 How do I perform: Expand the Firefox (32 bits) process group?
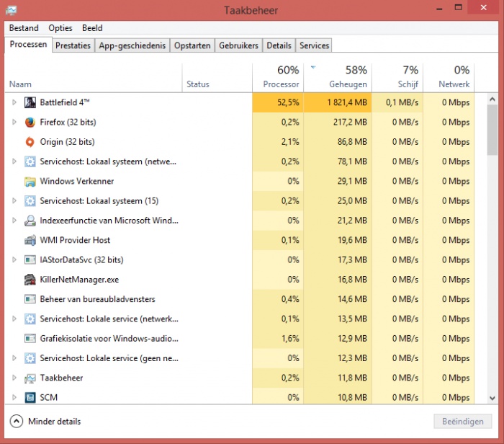click(x=14, y=122)
